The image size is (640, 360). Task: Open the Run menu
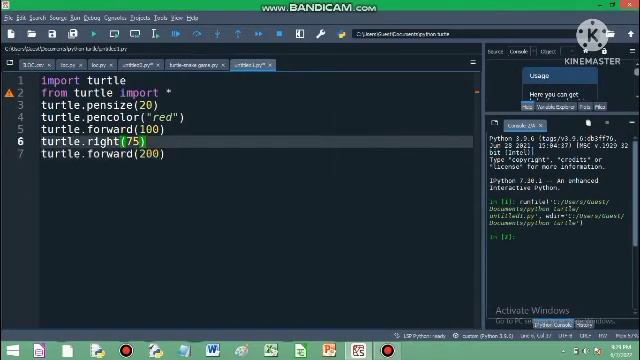75,18
